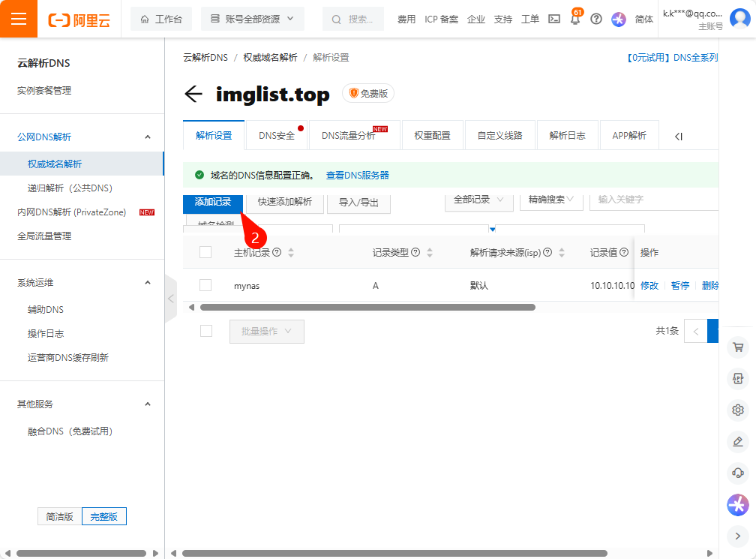Go to previous page in pagination
The height and width of the screenshot is (559, 756).
(696, 331)
